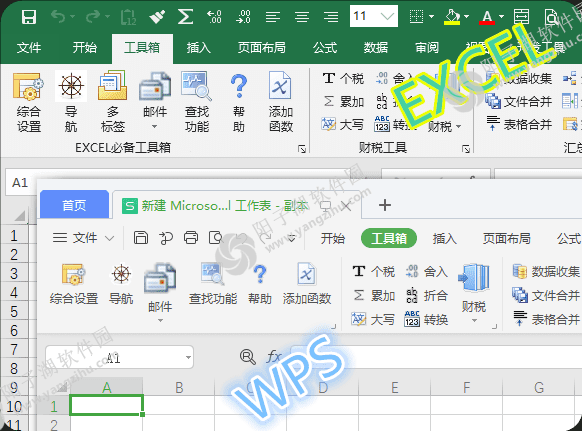The image size is (582, 431).
Task: Click 文件合并 in Excel ribbon
Action: [519, 101]
